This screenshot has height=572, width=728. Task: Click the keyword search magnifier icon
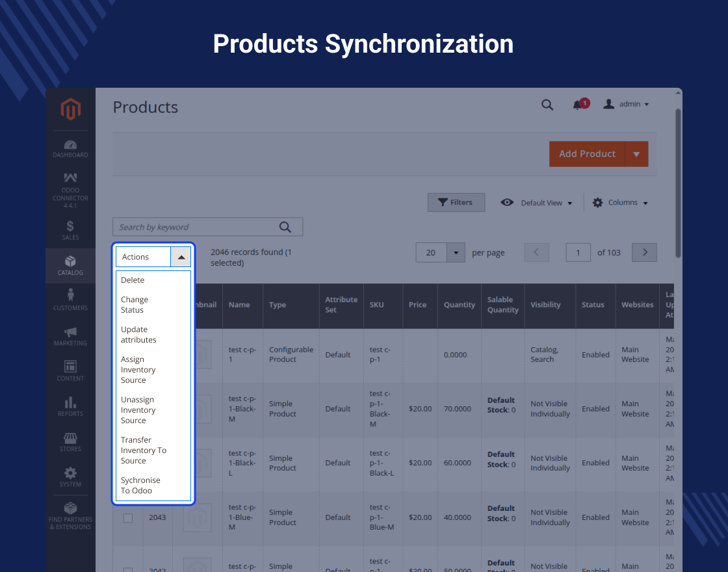tap(285, 227)
